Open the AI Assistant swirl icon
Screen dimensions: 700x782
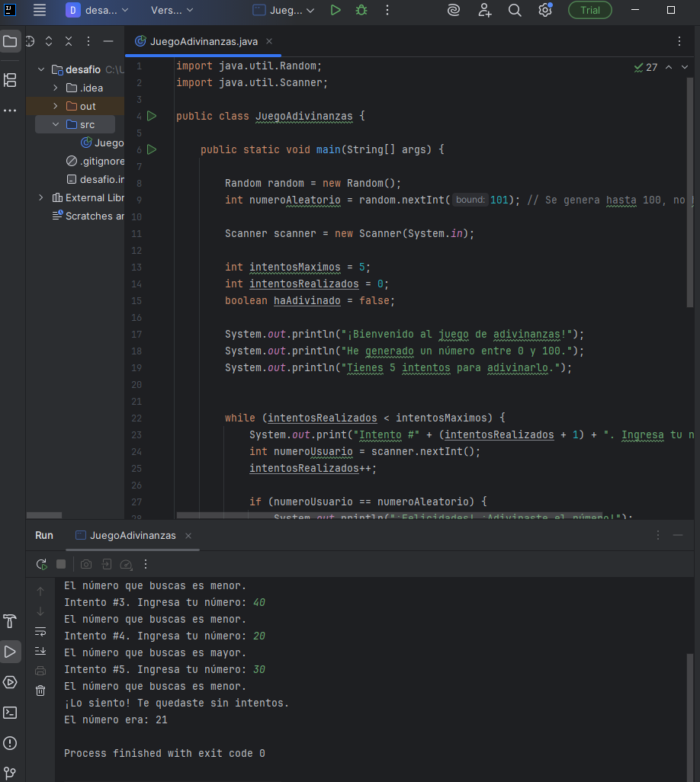pos(454,10)
